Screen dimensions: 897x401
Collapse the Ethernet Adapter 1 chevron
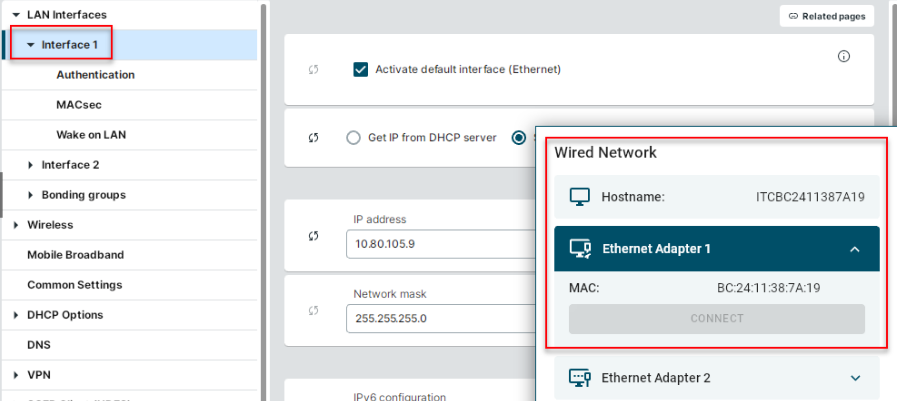click(855, 249)
